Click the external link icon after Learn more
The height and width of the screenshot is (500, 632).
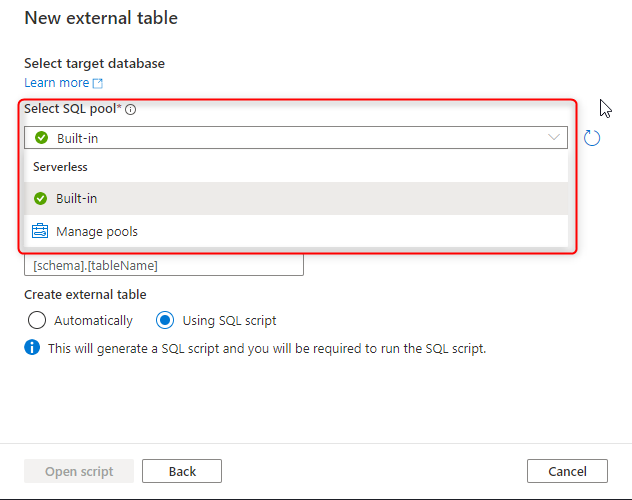coord(98,83)
